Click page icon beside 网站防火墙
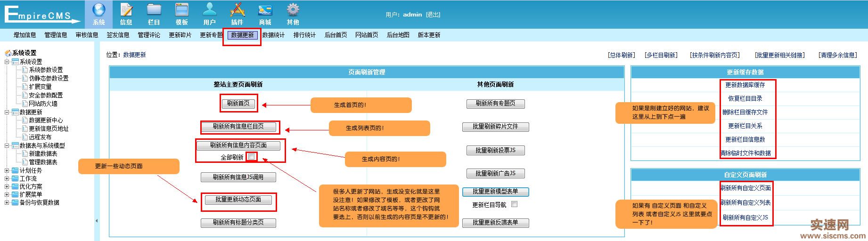Image resolution: width=868 pixels, height=241 pixels. [x=25, y=104]
